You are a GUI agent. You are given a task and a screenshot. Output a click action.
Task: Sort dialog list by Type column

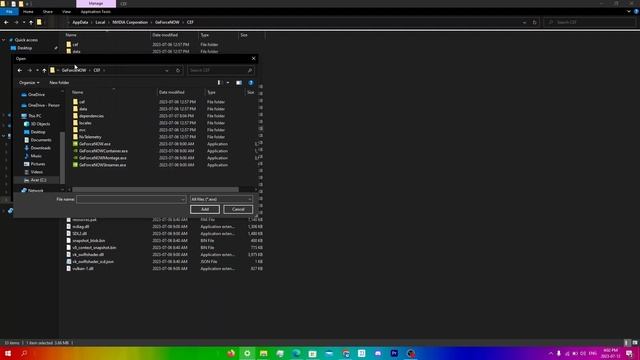[211, 92]
